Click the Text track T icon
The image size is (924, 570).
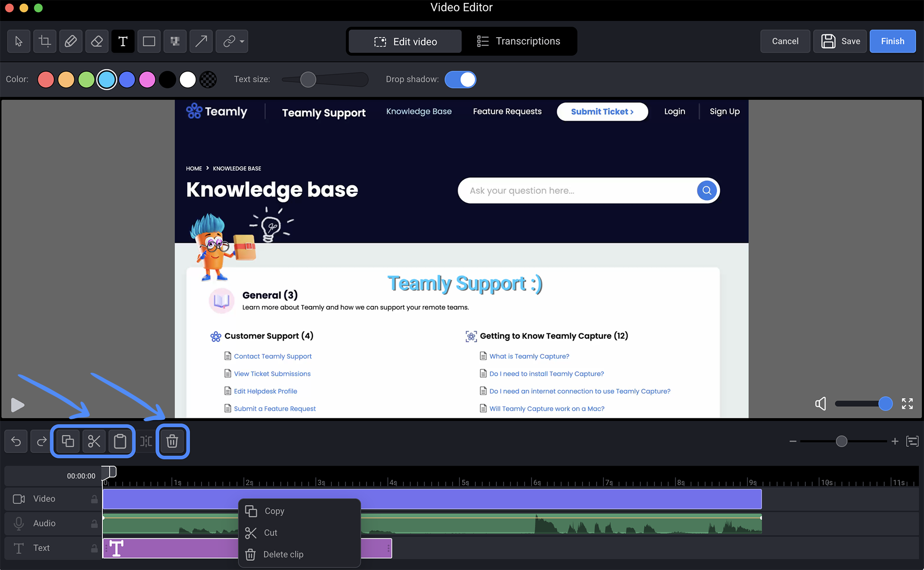click(x=18, y=548)
